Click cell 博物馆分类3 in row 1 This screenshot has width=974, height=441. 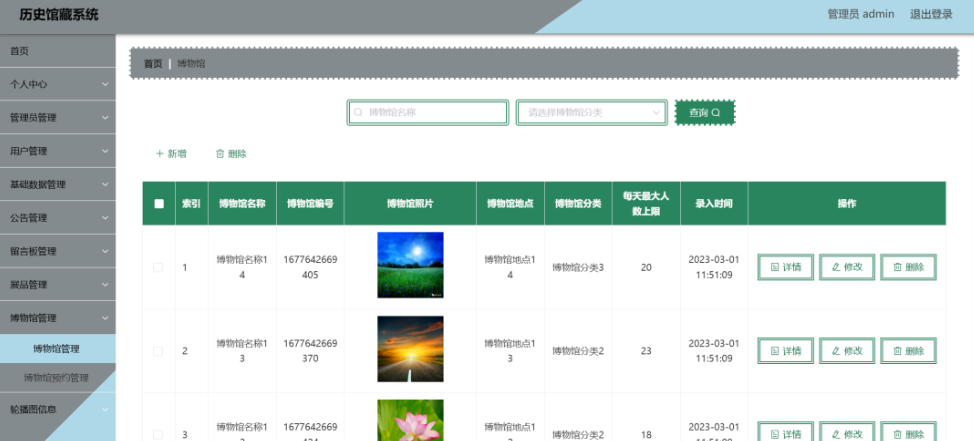578,268
